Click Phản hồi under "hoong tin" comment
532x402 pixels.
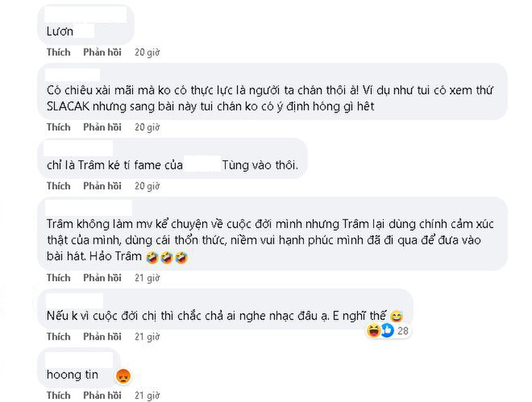pyautogui.click(x=103, y=395)
